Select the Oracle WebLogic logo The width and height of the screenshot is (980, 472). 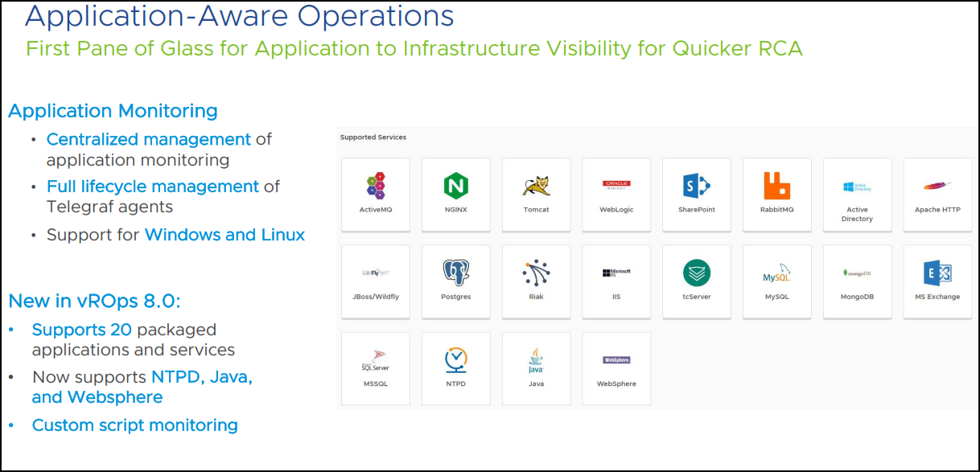coord(616,184)
